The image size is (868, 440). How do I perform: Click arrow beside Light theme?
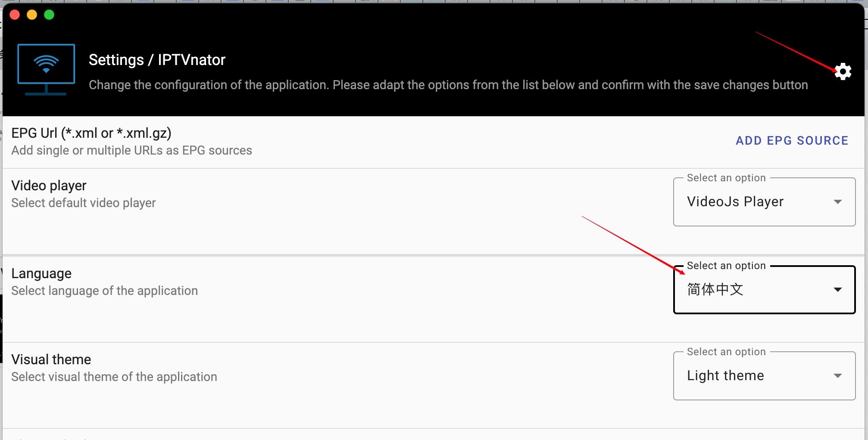tap(837, 376)
